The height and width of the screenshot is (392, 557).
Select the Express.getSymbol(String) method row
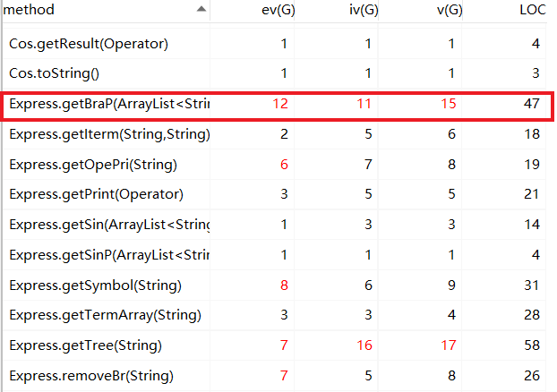point(95,285)
